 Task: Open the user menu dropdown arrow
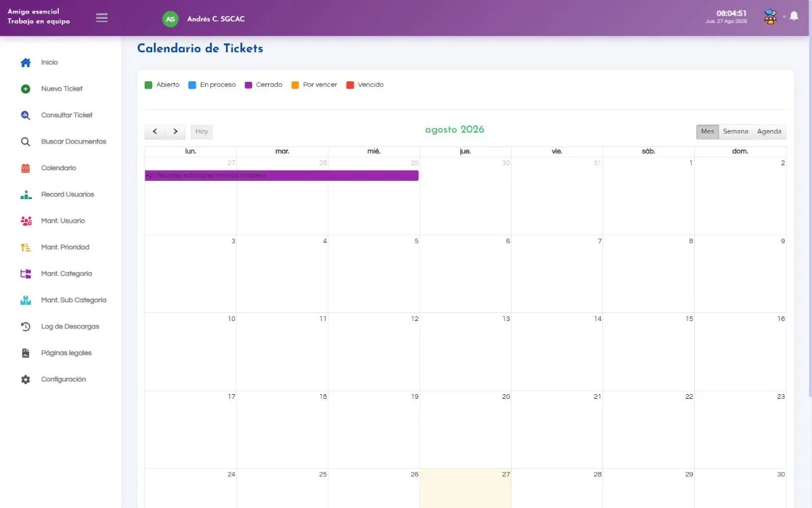784,17
